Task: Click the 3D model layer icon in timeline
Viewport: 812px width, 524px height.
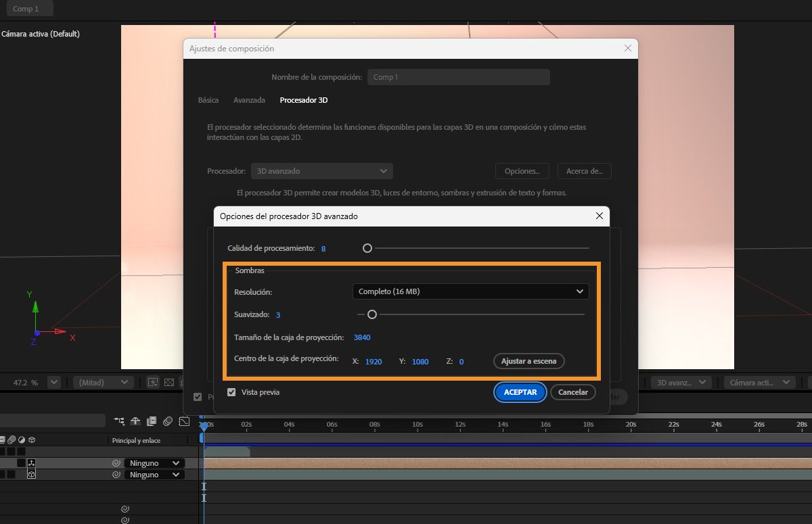Action: pyautogui.click(x=31, y=474)
